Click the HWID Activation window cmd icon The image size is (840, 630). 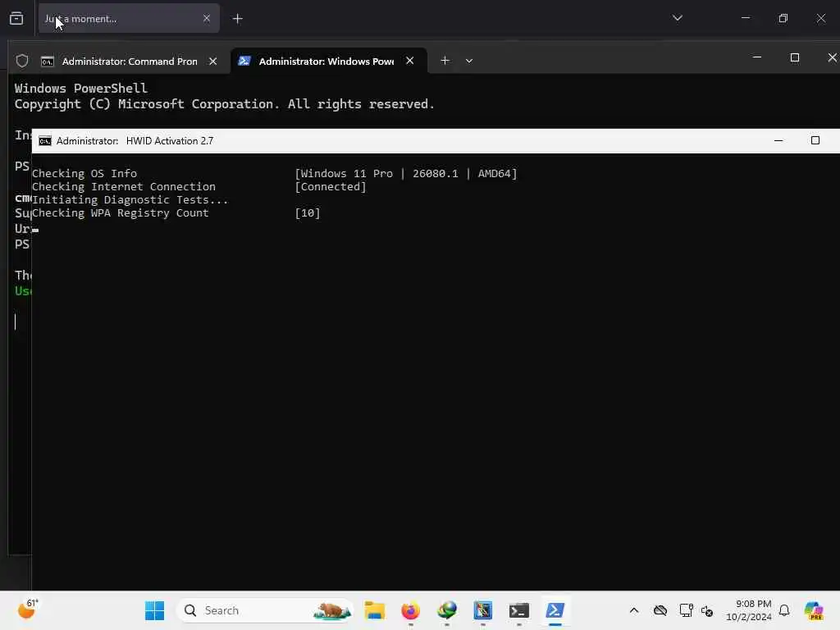click(x=45, y=141)
